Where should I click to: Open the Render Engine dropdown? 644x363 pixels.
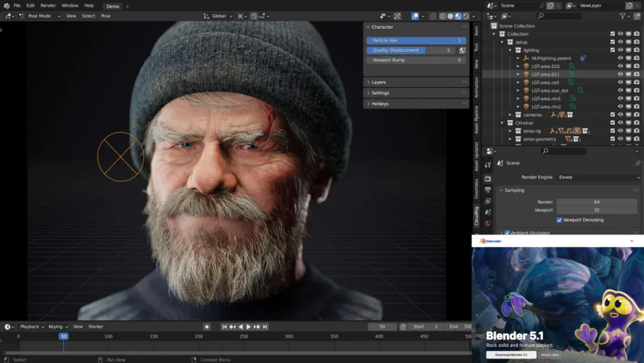(599, 177)
